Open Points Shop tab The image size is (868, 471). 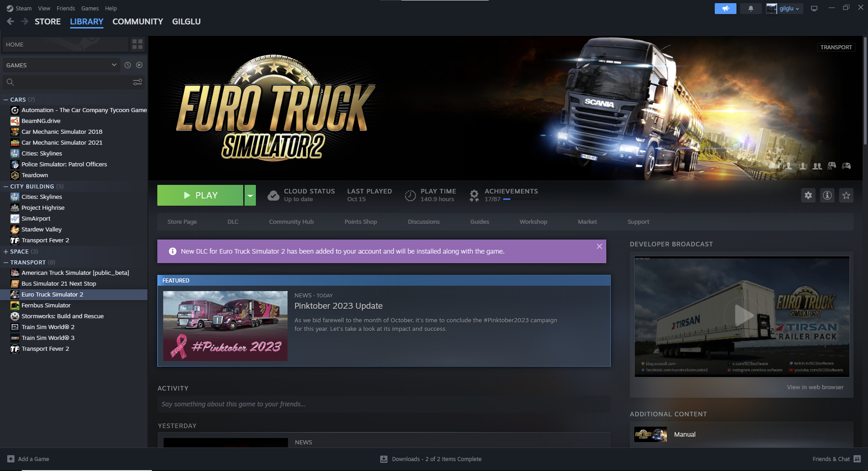[361, 221]
